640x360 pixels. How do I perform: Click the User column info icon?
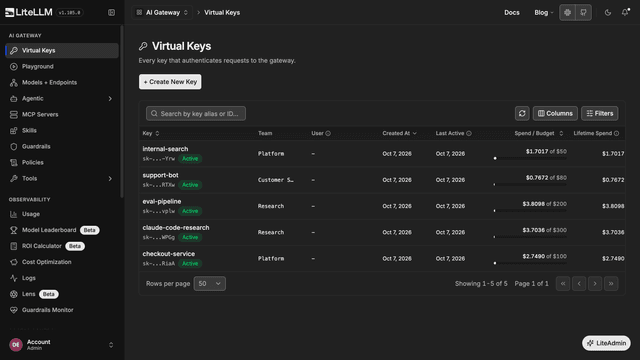328,133
